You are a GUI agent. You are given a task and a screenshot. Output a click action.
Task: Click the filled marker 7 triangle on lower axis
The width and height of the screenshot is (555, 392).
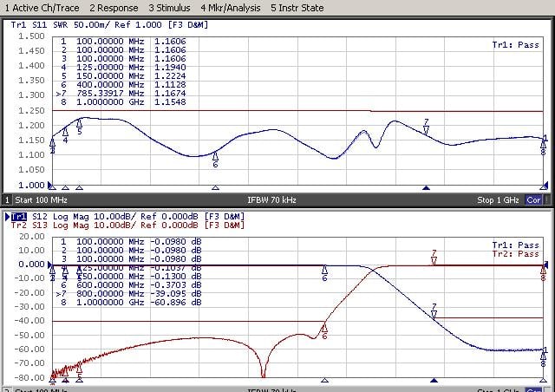[x=434, y=381]
